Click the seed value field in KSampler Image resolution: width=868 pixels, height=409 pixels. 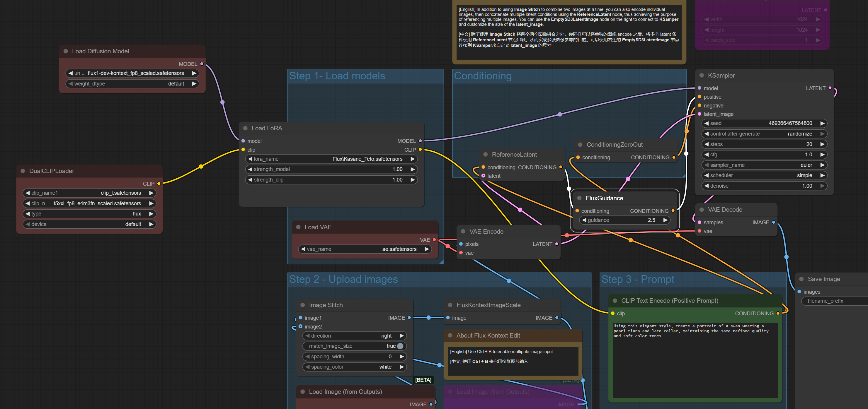[x=764, y=124]
